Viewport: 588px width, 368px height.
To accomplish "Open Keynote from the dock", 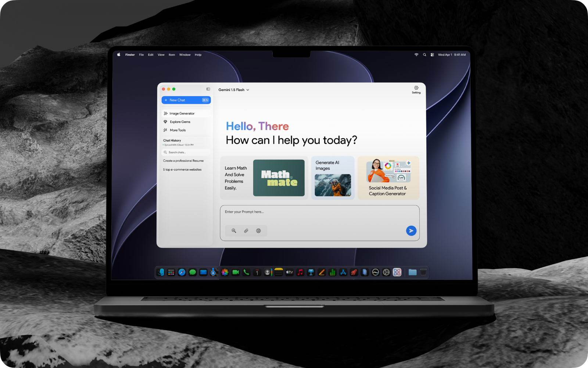I will tap(311, 272).
